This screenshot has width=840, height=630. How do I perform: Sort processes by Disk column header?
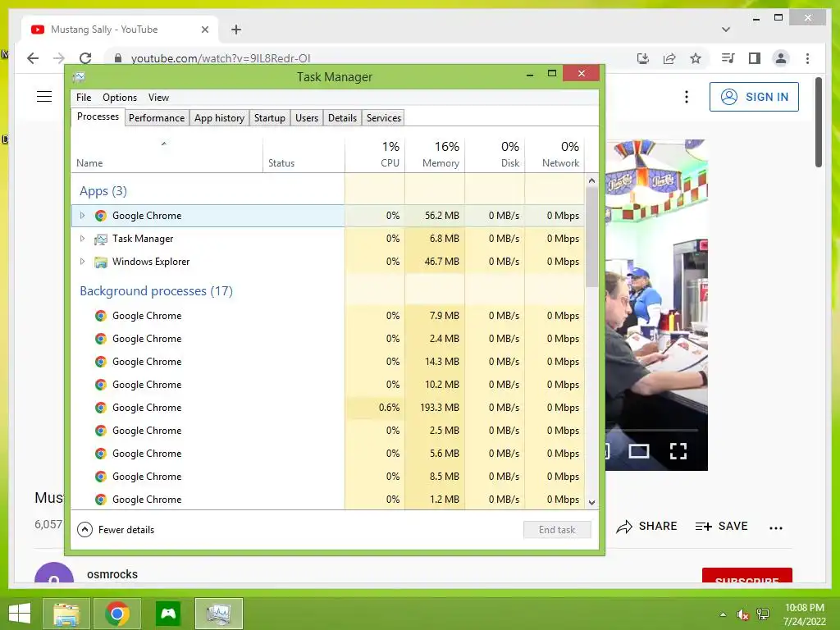[495, 155]
